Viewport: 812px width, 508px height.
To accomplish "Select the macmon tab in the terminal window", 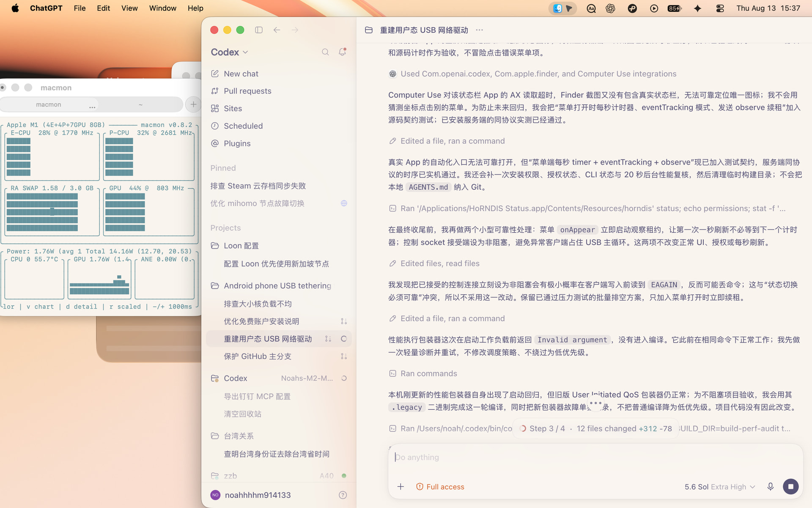I will click(x=49, y=105).
